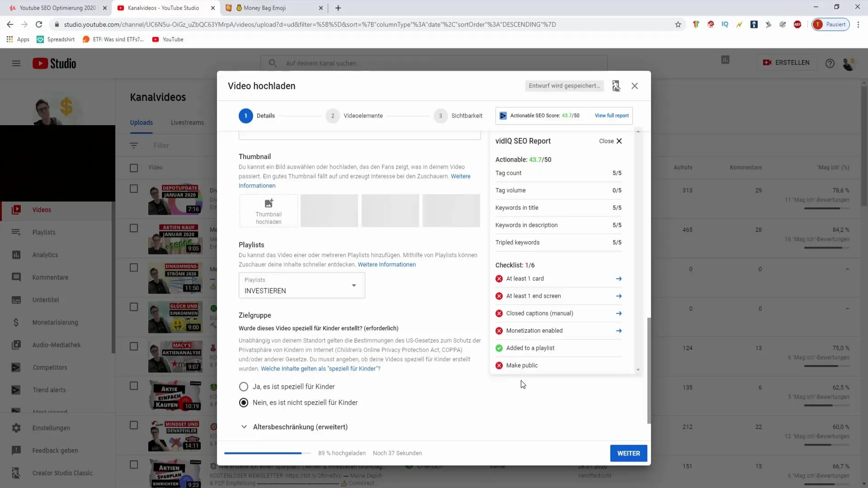Open View full report link
The width and height of the screenshot is (868, 488).
tap(612, 116)
